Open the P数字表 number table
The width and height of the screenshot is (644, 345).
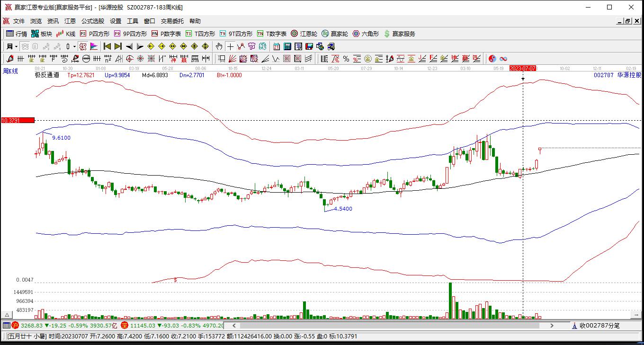point(166,34)
